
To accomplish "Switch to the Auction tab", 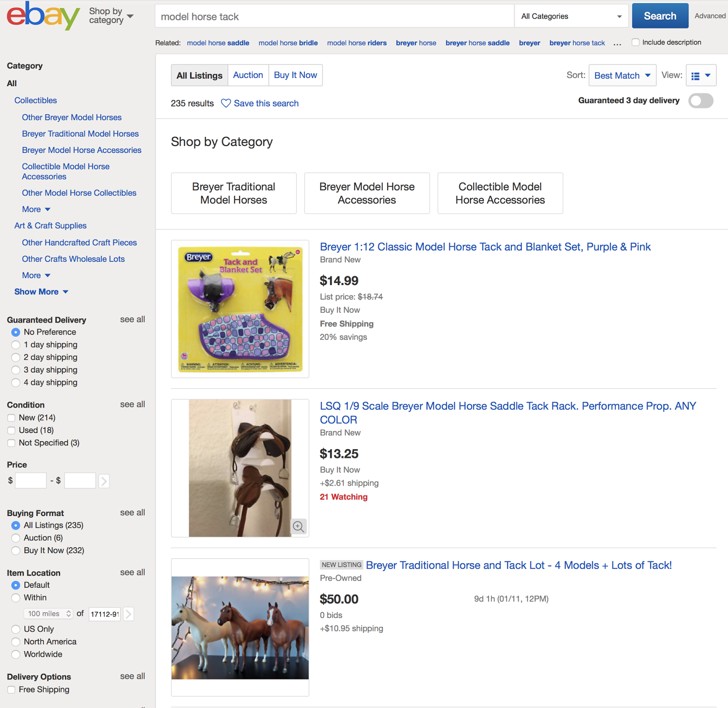I will (x=248, y=75).
